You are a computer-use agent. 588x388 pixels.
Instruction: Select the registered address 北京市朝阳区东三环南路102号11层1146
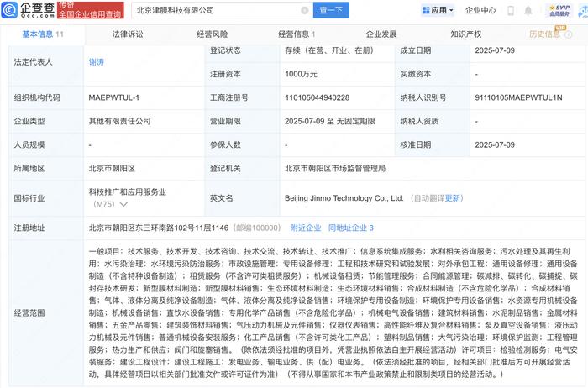(x=158, y=228)
